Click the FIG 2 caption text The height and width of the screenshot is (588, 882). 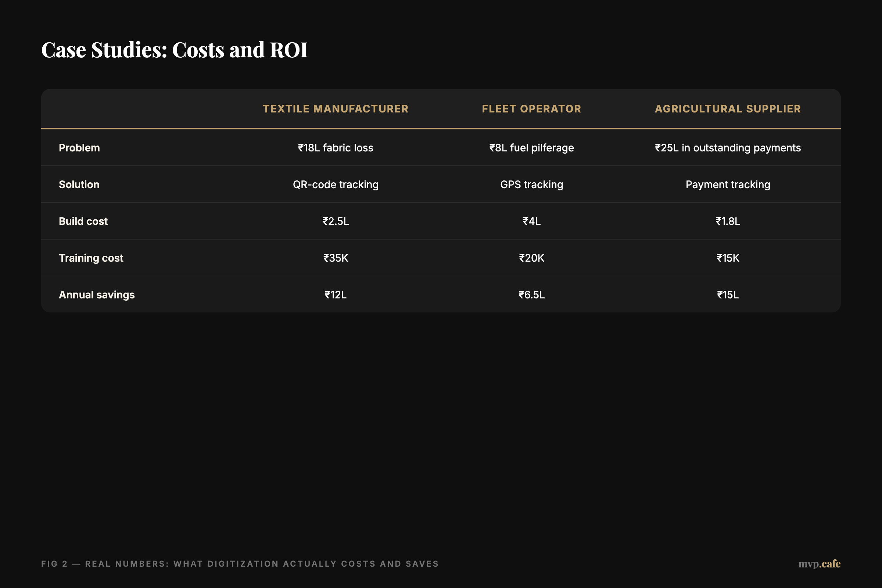pos(240,564)
